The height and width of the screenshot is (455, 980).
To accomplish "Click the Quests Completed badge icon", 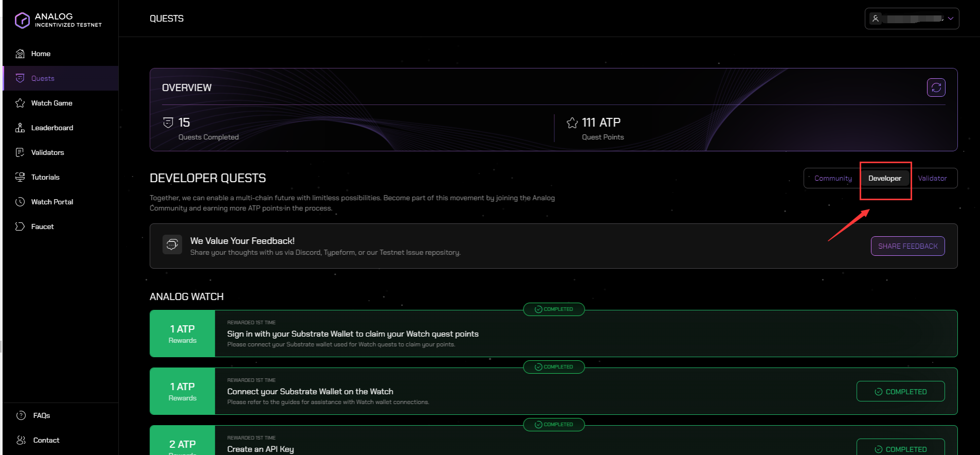I will click(x=168, y=122).
